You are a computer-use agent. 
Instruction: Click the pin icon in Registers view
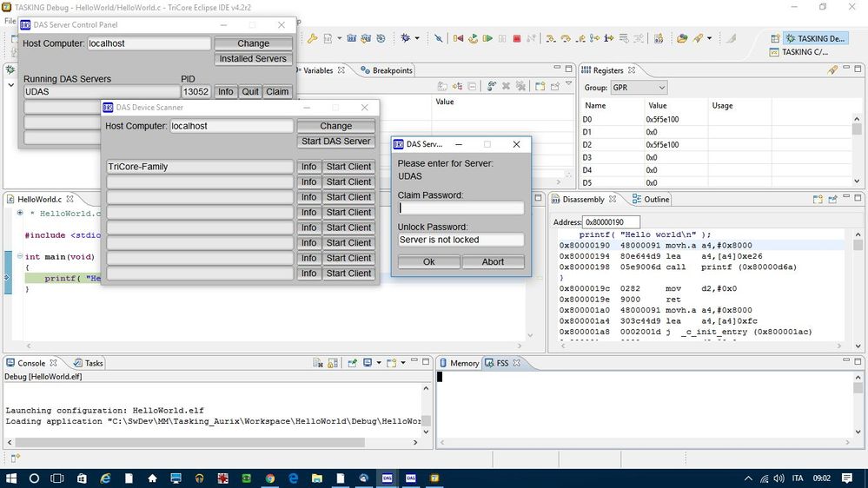pos(832,69)
